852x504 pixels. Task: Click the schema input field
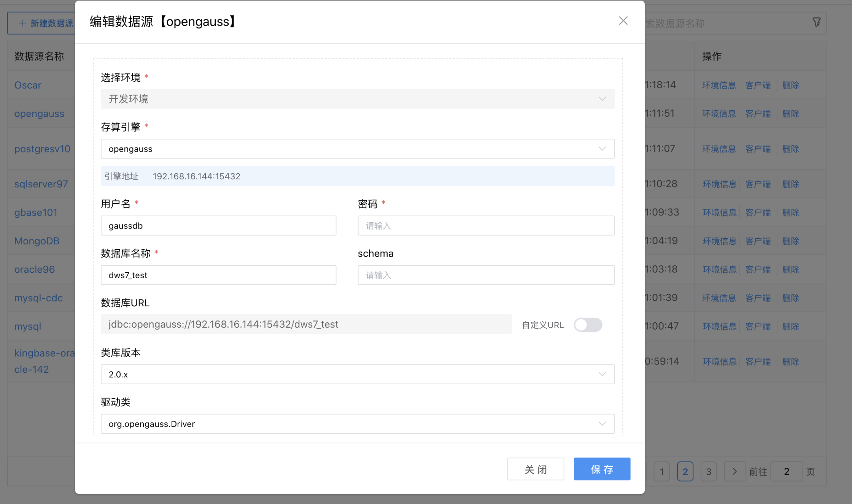pos(486,275)
